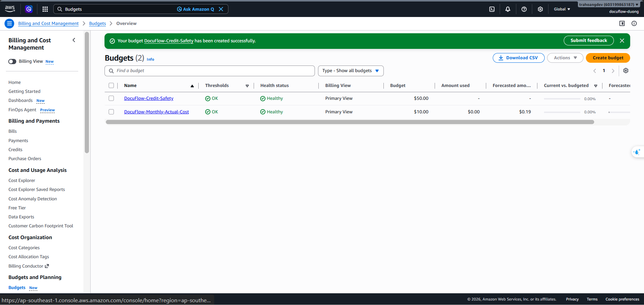
Task: Click the Ask Amazon Q button
Action: pos(196,9)
